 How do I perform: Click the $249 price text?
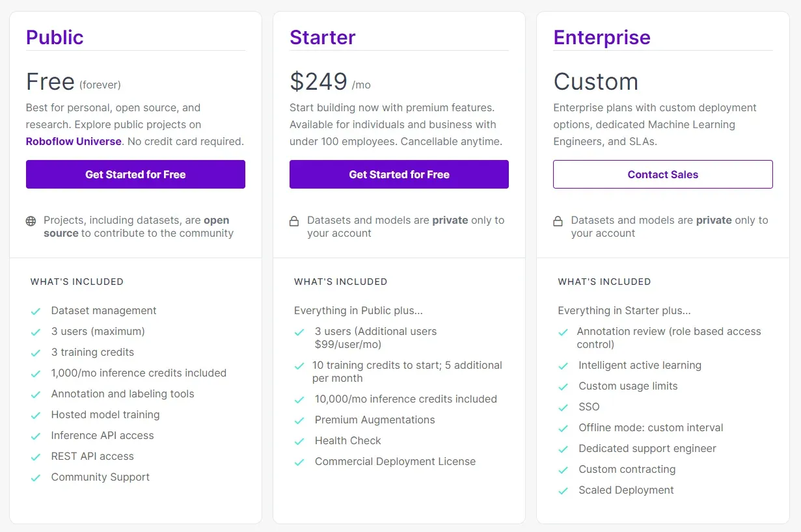click(318, 82)
